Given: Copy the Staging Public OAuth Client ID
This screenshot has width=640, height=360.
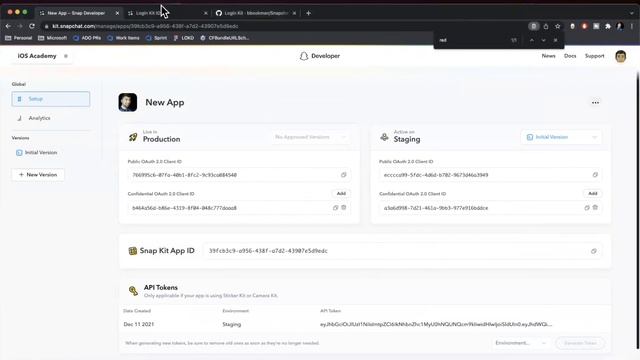Looking at the screenshot, I should (595, 175).
